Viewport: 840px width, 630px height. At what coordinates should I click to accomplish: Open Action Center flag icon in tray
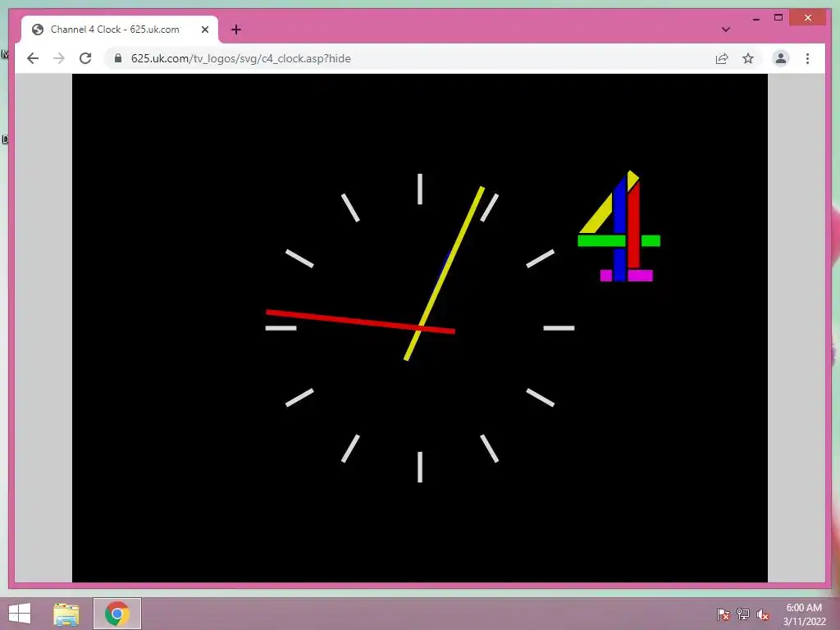pyautogui.click(x=723, y=614)
